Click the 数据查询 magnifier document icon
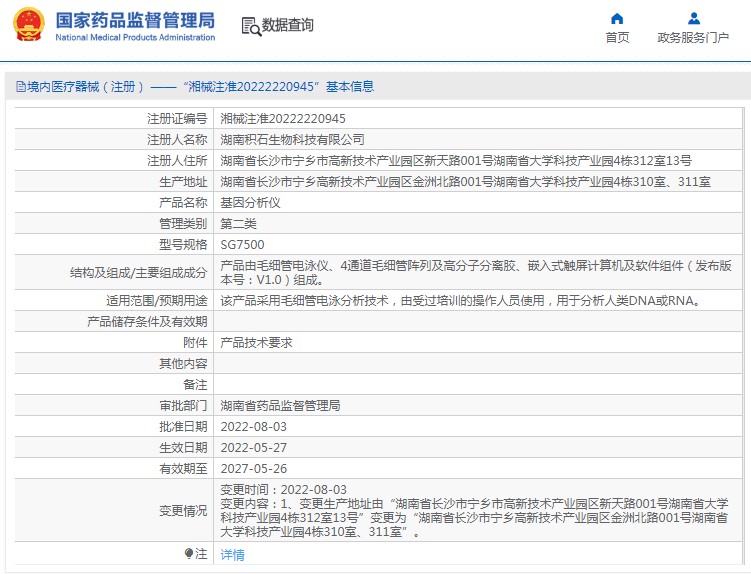 click(x=250, y=25)
